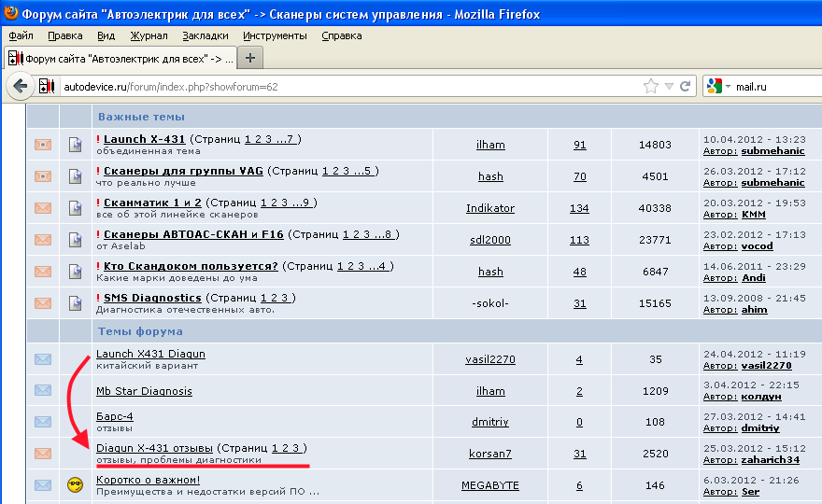Open the Сканматик 1 и 2 topic
The image size is (822, 504).
pyautogui.click(x=152, y=203)
